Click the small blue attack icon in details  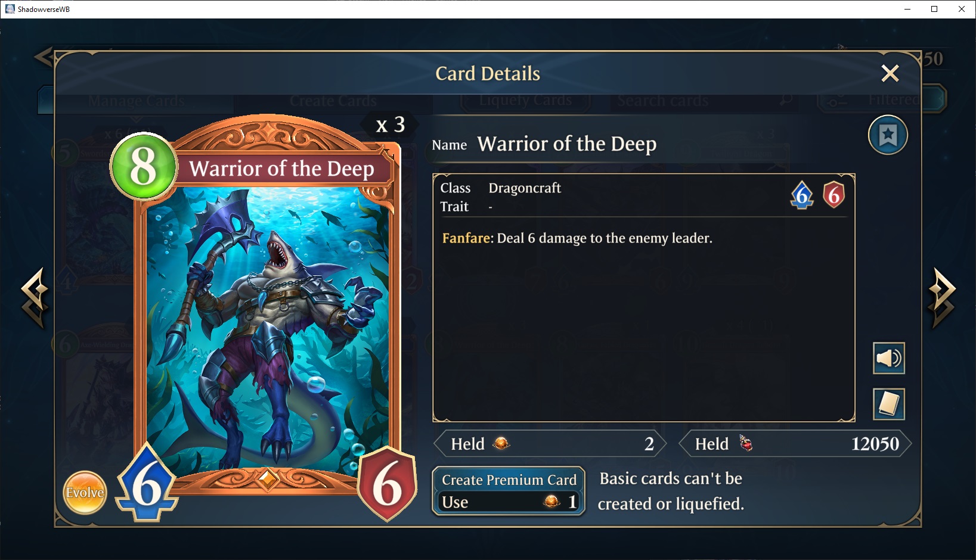click(x=802, y=195)
